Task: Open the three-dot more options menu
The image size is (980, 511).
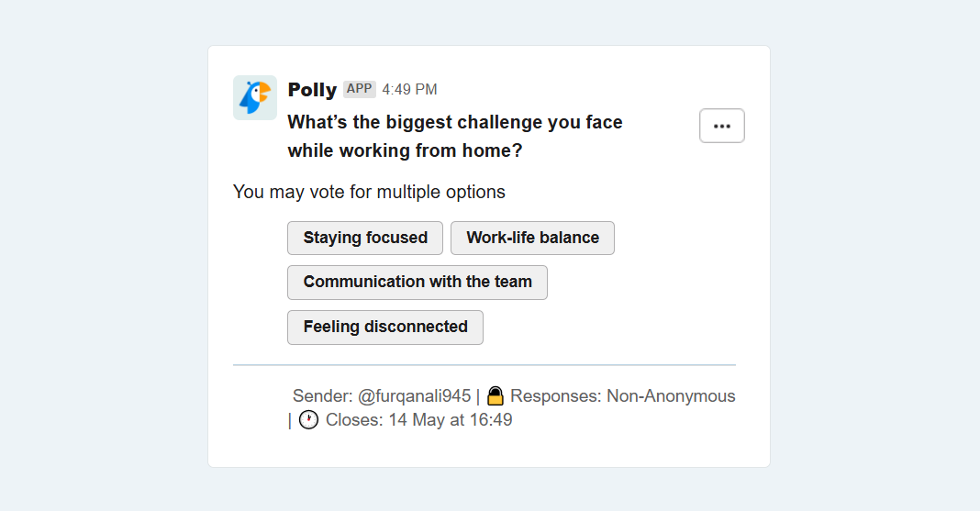Action: click(722, 126)
